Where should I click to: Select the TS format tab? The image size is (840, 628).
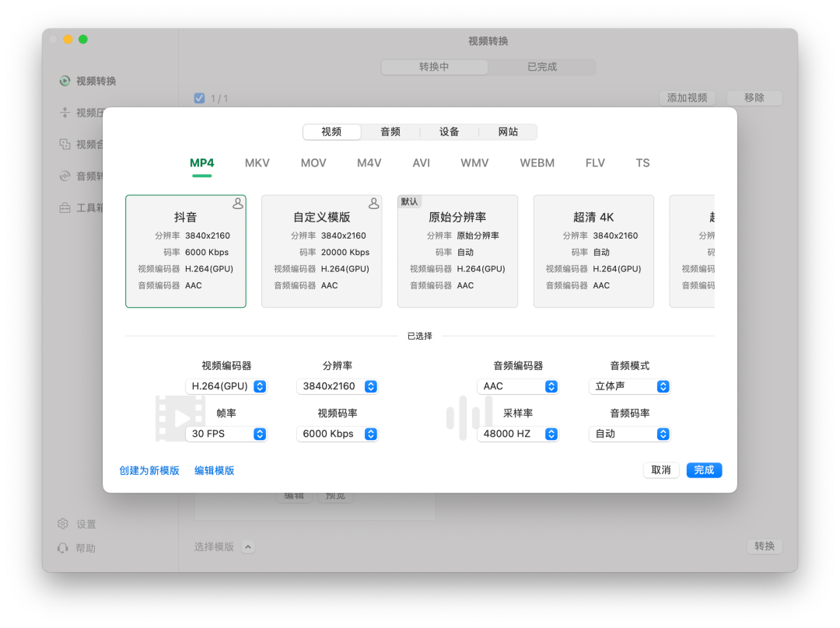point(643,162)
